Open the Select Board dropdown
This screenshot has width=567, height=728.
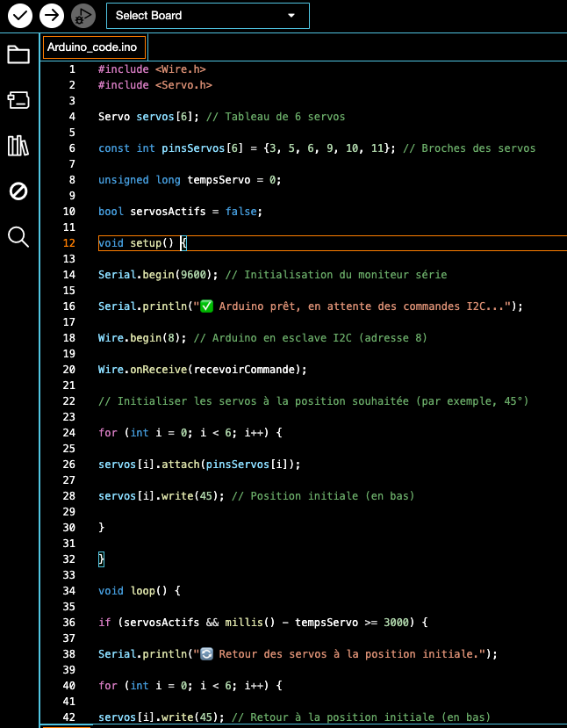[x=193, y=15]
